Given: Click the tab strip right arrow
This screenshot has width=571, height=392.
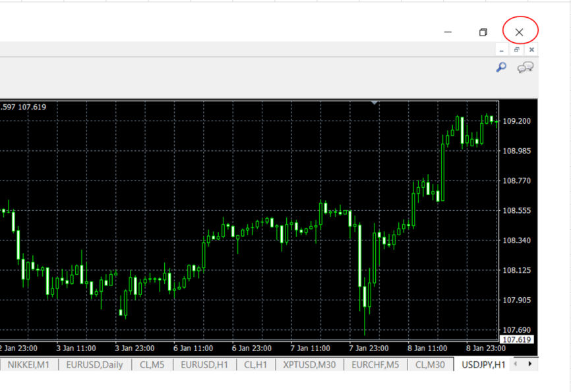Looking at the screenshot, I should pyautogui.click(x=530, y=364).
